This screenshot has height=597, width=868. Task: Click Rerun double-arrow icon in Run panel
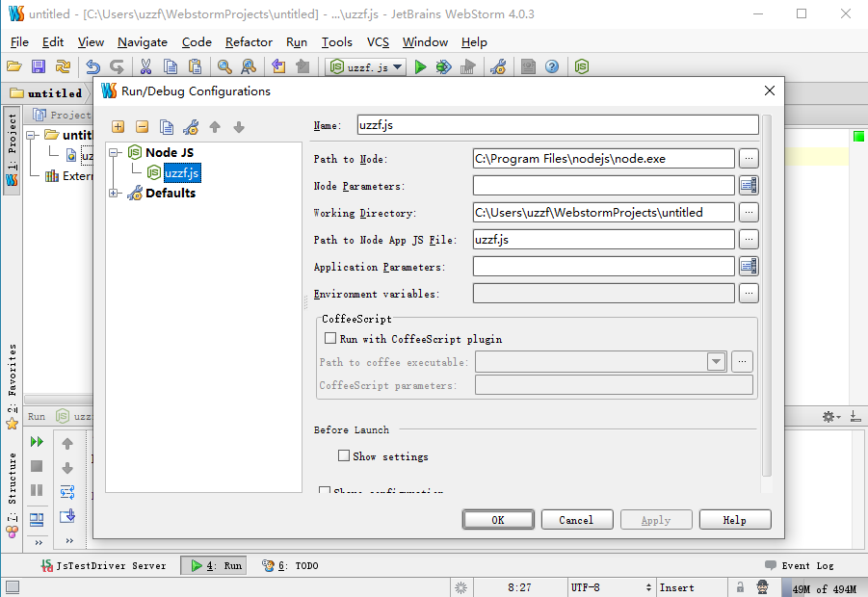[x=37, y=442]
